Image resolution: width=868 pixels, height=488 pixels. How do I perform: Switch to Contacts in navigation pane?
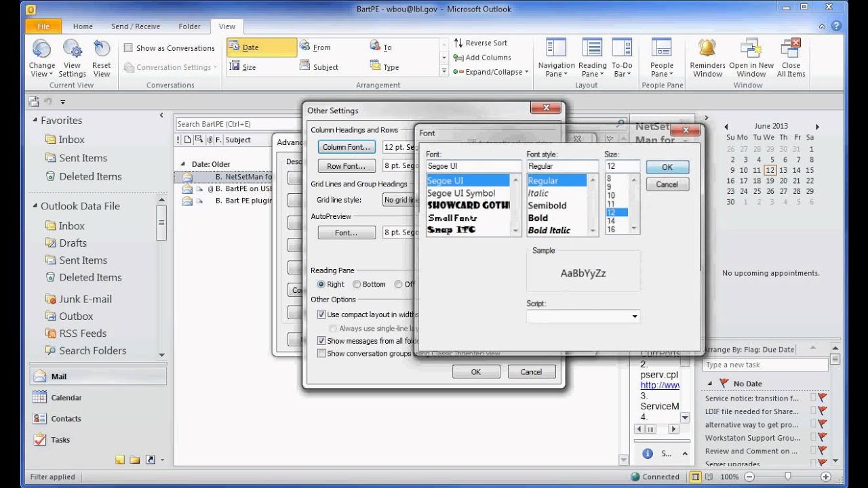[x=98, y=419]
